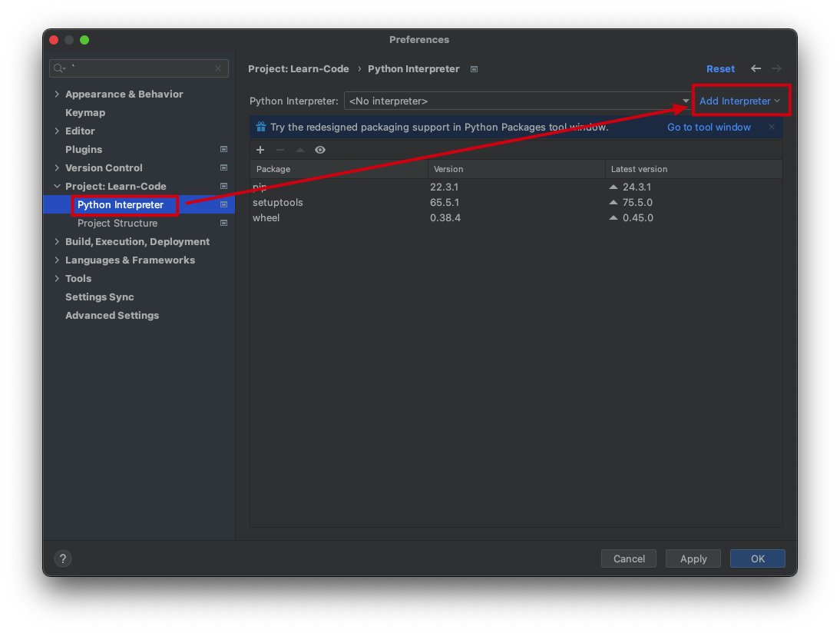Click the Go to tool window link

pyautogui.click(x=709, y=127)
